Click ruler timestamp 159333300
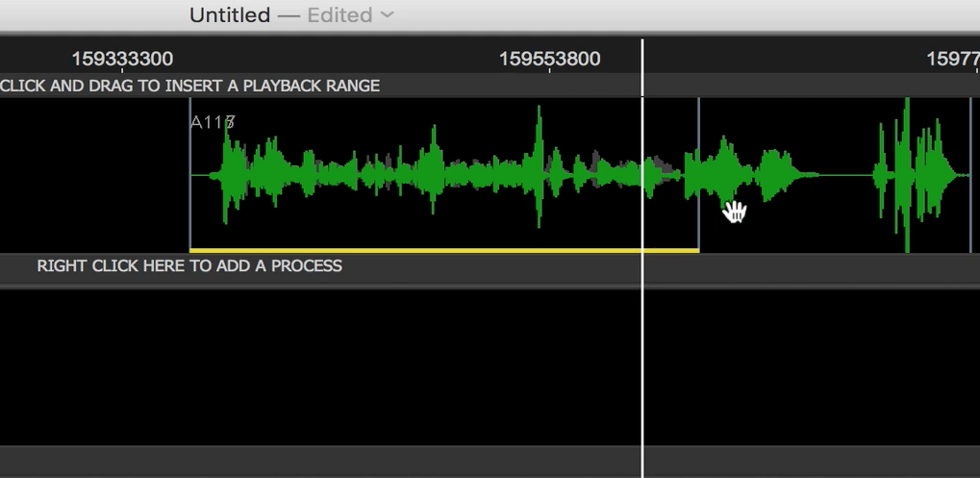This screenshot has width=980, height=478. coord(122,59)
